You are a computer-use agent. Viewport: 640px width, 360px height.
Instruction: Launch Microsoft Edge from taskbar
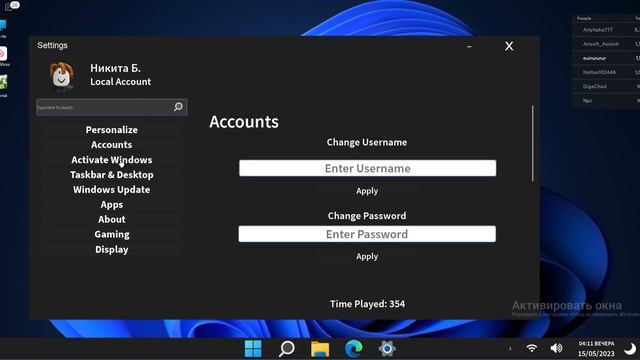pyautogui.click(x=353, y=349)
